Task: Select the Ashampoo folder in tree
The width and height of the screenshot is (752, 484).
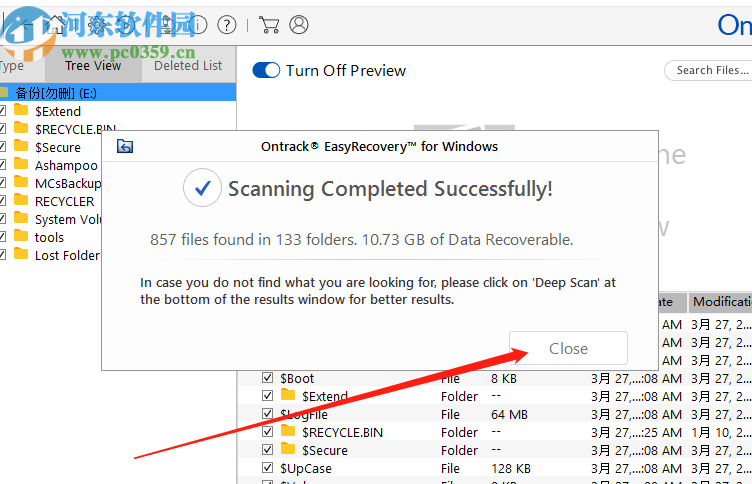Action: click(x=66, y=165)
